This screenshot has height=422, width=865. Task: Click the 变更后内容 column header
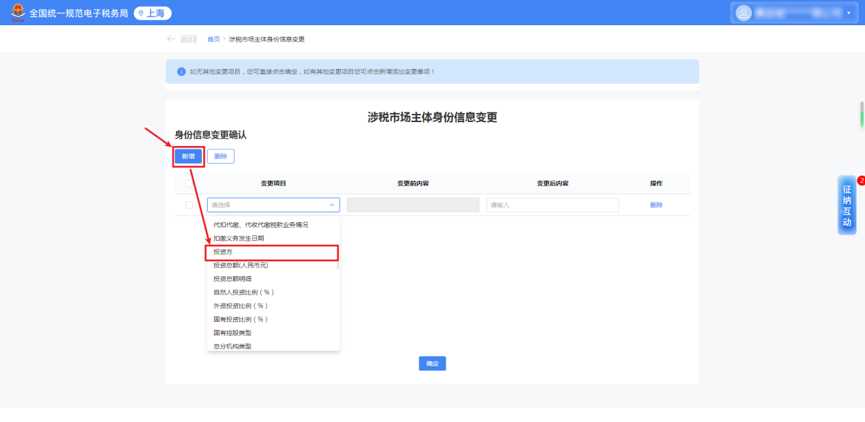pyautogui.click(x=552, y=183)
